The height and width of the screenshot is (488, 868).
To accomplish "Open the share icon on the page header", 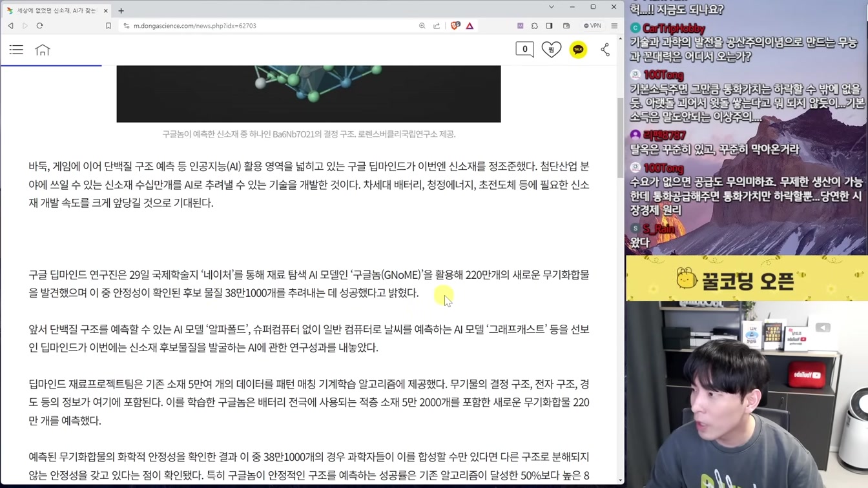I will [605, 50].
